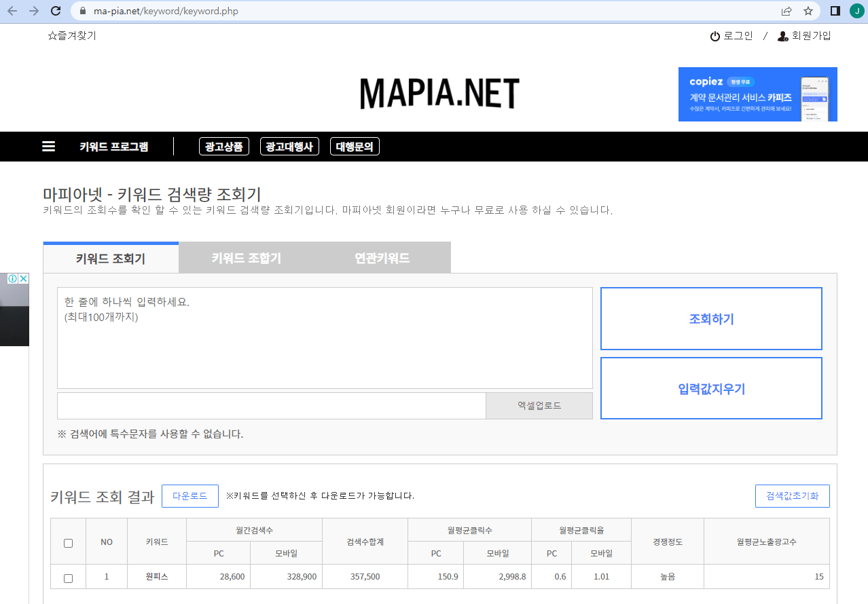Click the power icon next to 로그인

[x=714, y=35]
